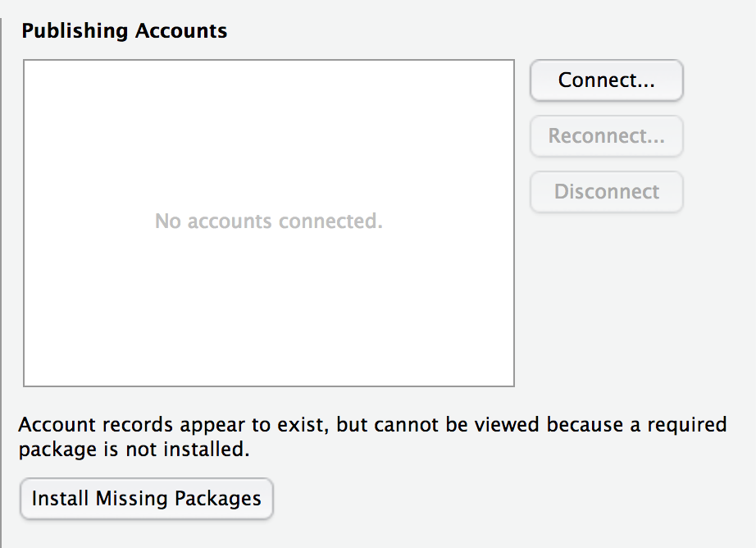Click the disabled Disconnect button
The width and height of the screenshot is (756, 548).
(606, 192)
